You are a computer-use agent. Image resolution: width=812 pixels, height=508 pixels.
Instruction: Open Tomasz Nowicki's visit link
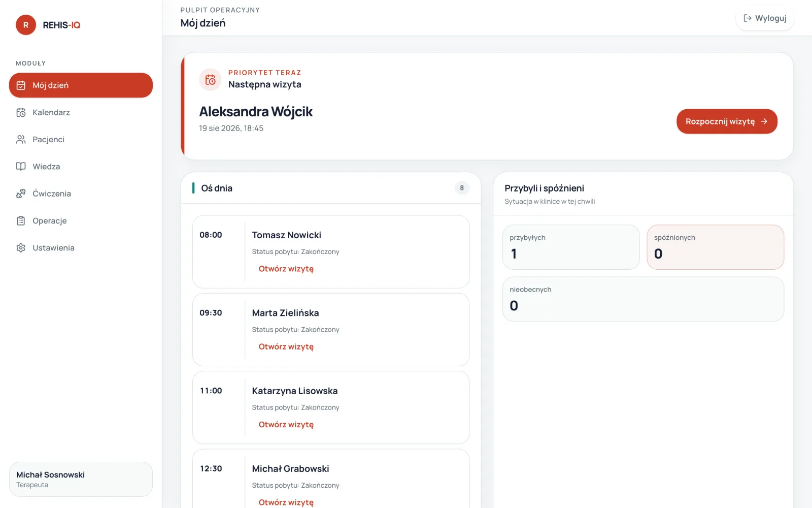point(286,269)
